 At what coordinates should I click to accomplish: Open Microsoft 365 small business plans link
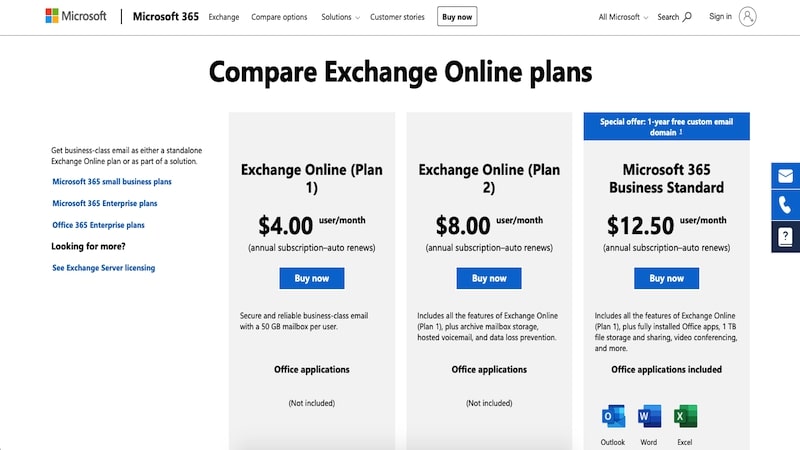[x=112, y=182]
